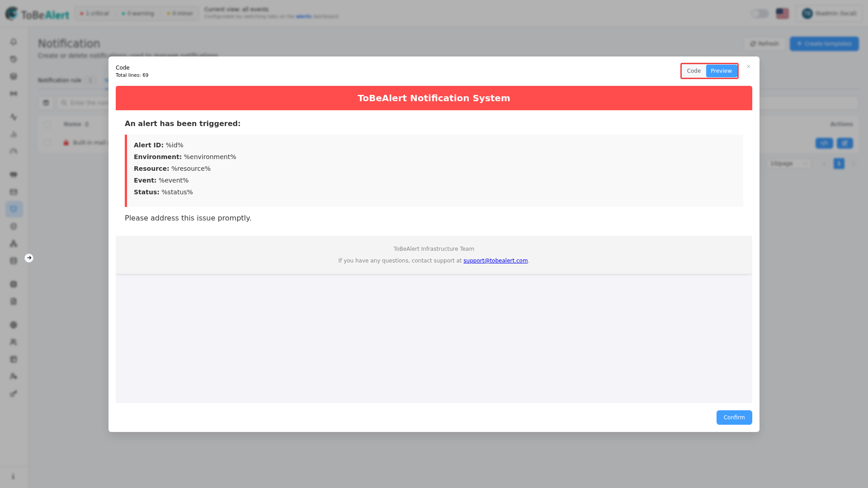Click the 0 minor status badge
Image resolution: width=868 pixels, height=488 pixels.
tap(180, 14)
